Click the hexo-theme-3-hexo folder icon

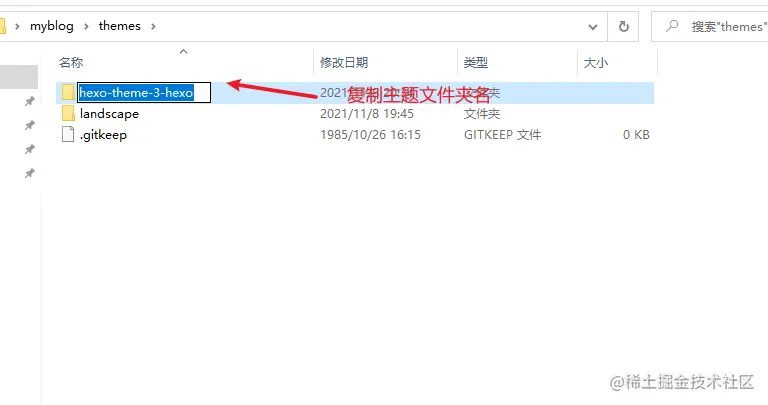[68, 92]
